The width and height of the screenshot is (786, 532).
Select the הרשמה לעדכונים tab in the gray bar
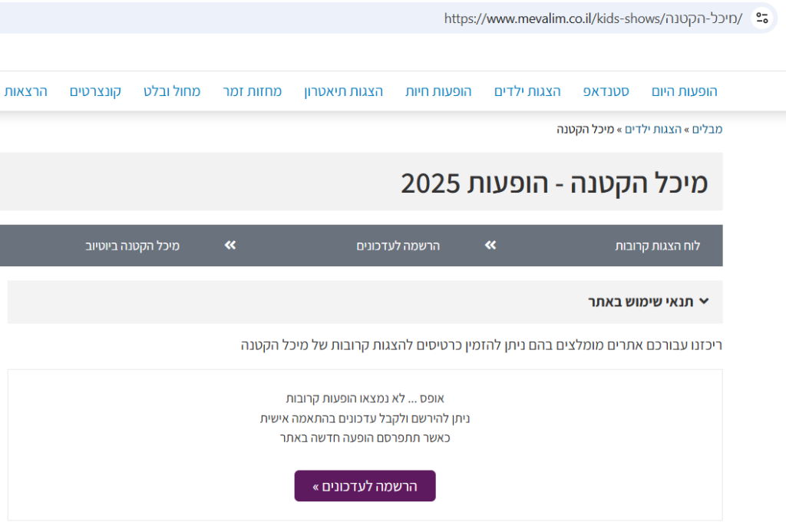click(398, 246)
